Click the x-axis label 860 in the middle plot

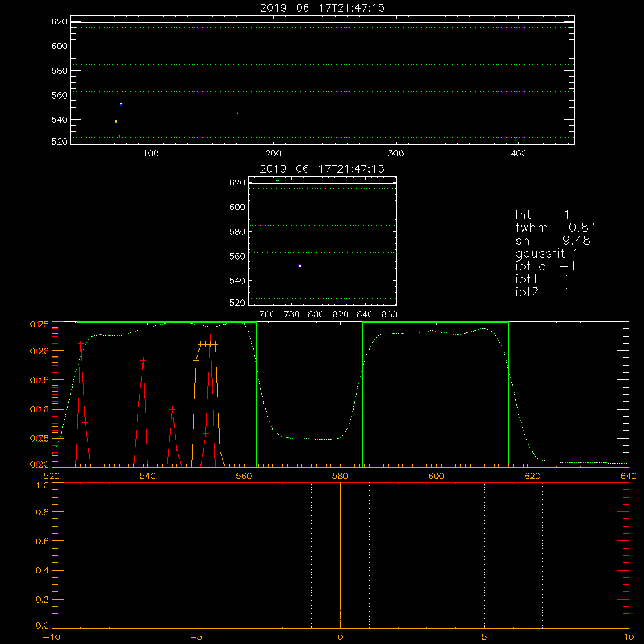click(x=390, y=315)
